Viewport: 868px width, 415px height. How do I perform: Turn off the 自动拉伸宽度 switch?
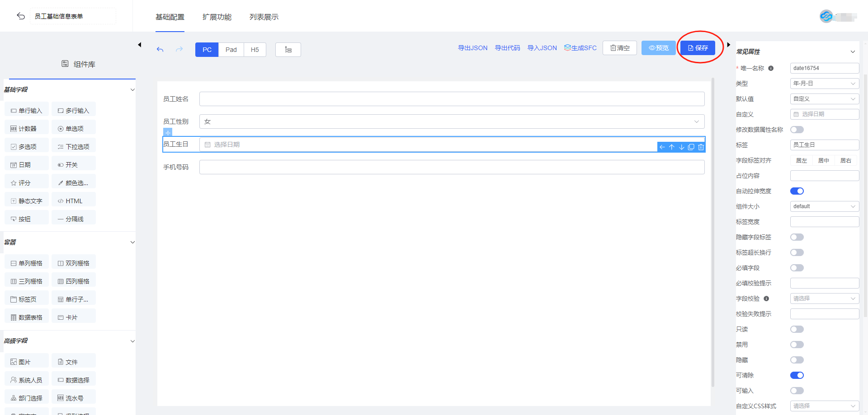click(x=797, y=191)
